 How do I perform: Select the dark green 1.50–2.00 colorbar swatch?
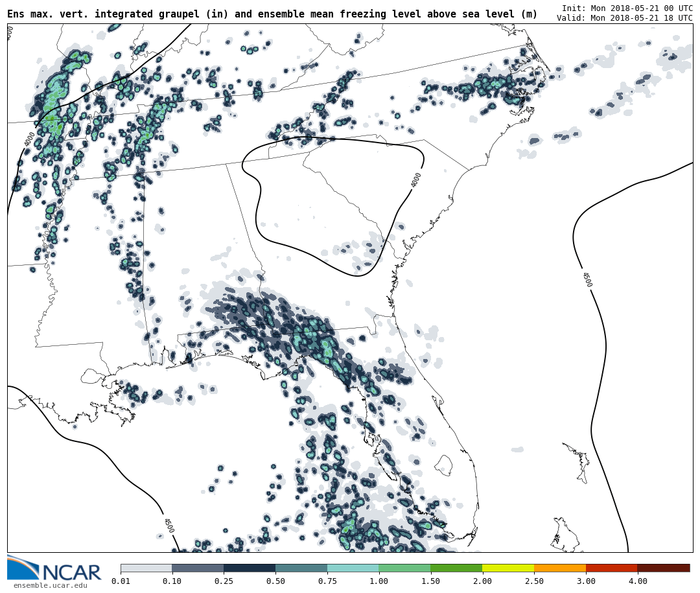coord(456,568)
